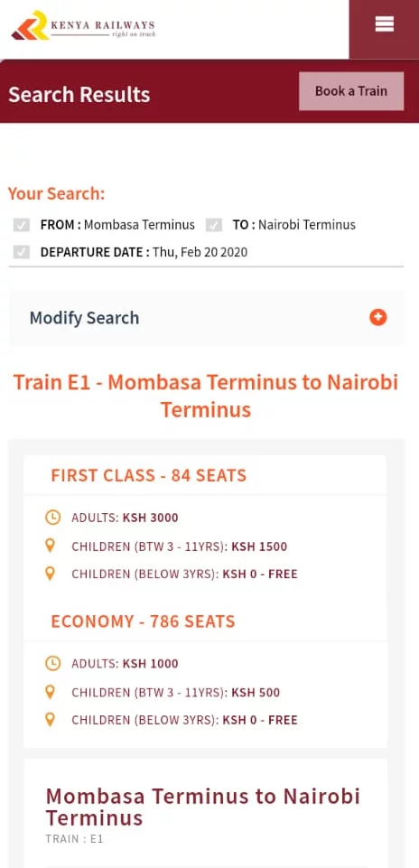Click clock icon beside Economy adults KSH 1000
The image size is (419, 868).
[x=52, y=663]
